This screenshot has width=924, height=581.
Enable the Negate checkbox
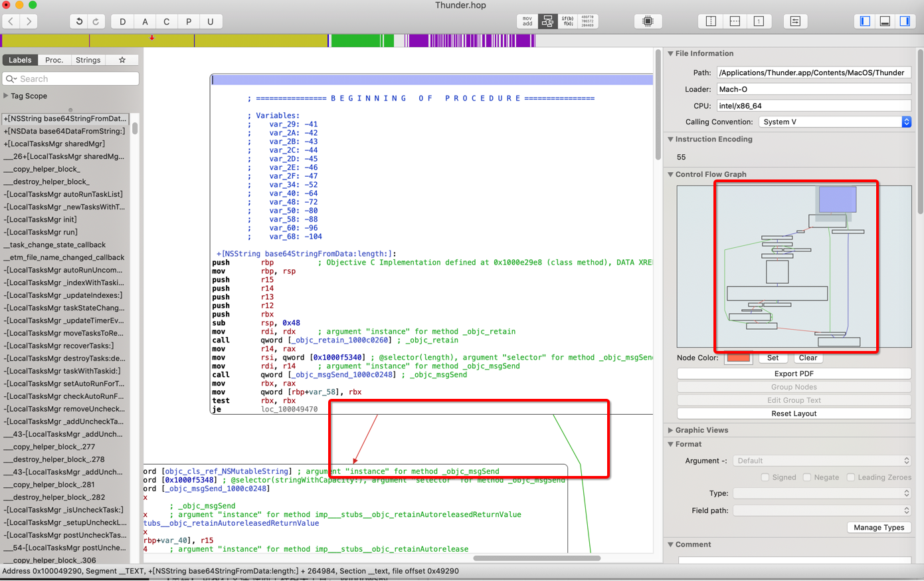click(807, 477)
